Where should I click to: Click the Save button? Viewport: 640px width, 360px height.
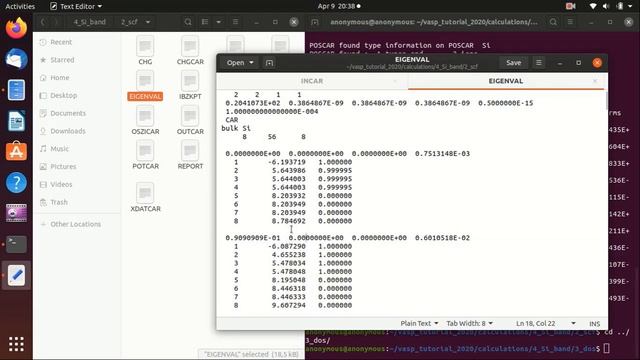(x=513, y=63)
